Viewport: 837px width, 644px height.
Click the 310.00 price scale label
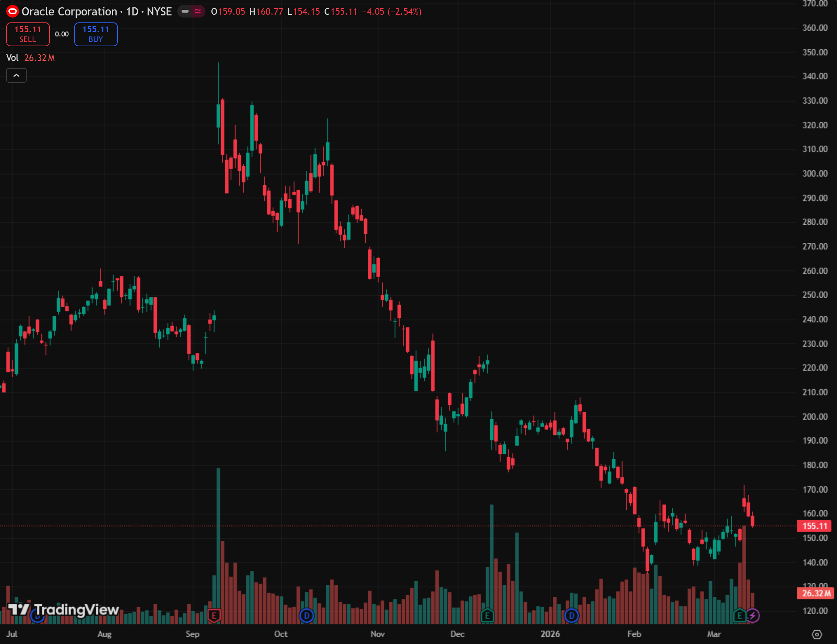coord(815,149)
